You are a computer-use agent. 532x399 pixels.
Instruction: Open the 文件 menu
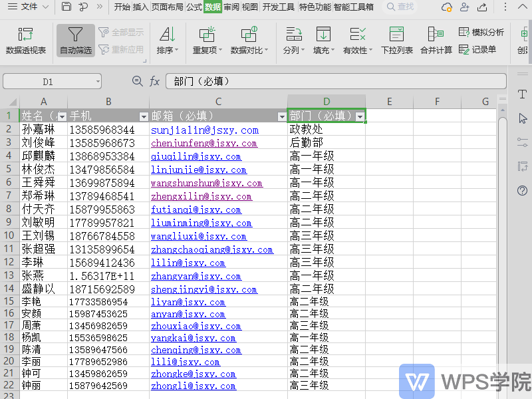point(28,7)
